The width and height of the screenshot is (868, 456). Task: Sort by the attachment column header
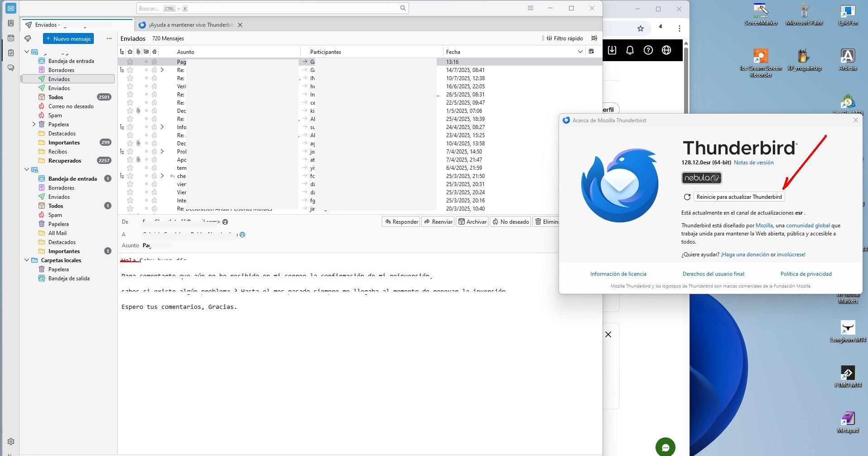pyautogui.click(x=138, y=52)
